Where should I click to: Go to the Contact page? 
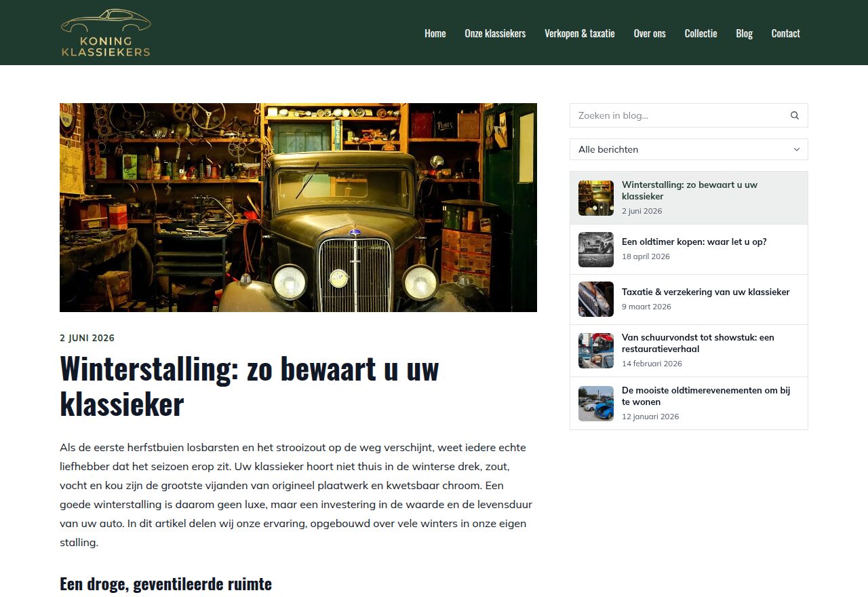pyautogui.click(x=785, y=33)
